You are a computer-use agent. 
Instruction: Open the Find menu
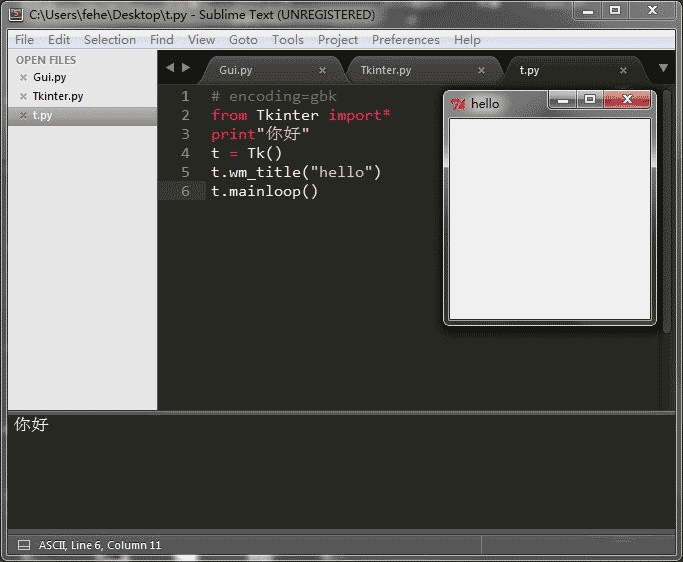162,40
